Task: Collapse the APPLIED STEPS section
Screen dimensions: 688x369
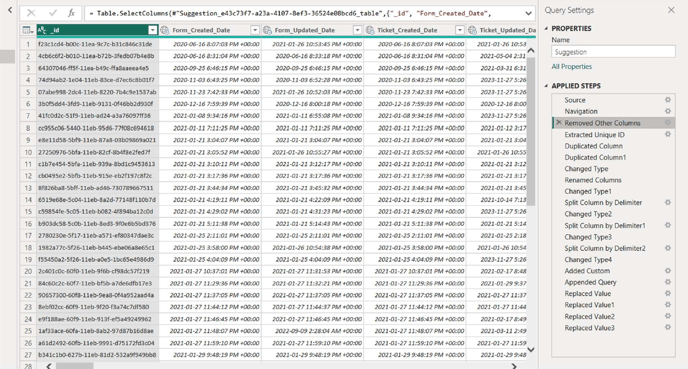Action: point(546,86)
